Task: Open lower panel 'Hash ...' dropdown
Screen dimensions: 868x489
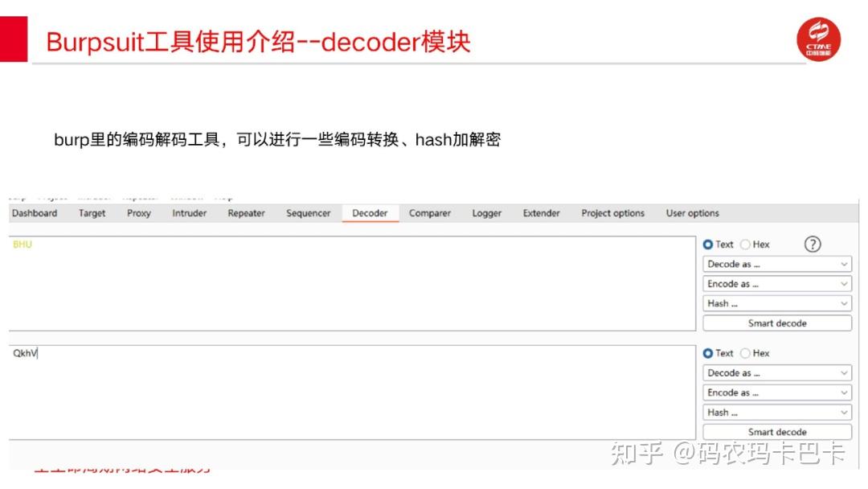Action: tap(777, 413)
